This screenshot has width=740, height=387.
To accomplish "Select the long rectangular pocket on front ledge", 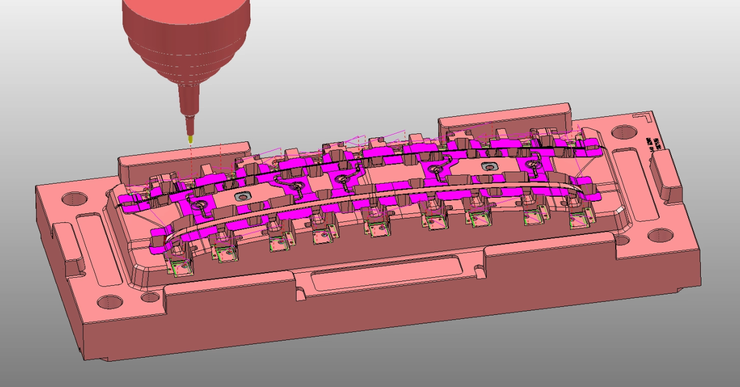I will coord(386,273).
